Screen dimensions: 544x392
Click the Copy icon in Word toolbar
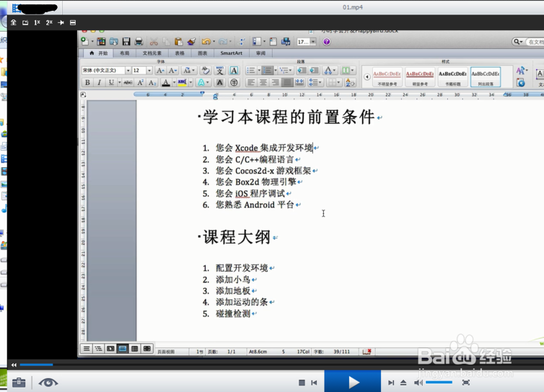click(x=167, y=42)
